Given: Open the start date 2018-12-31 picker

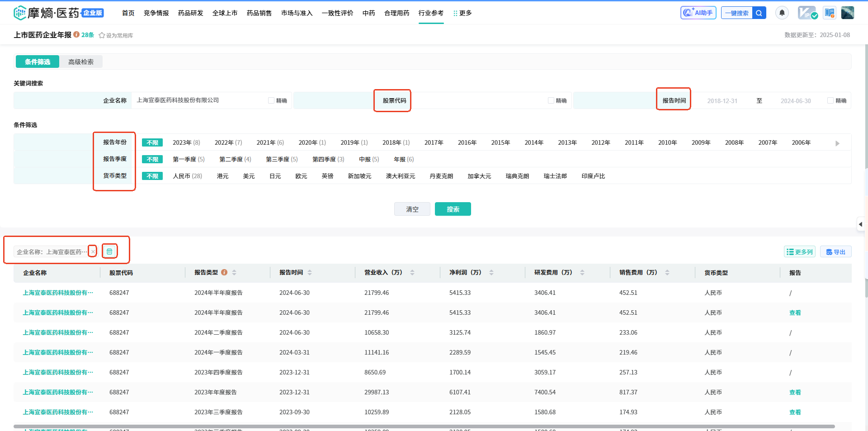Looking at the screenshot, I should 722,101.
